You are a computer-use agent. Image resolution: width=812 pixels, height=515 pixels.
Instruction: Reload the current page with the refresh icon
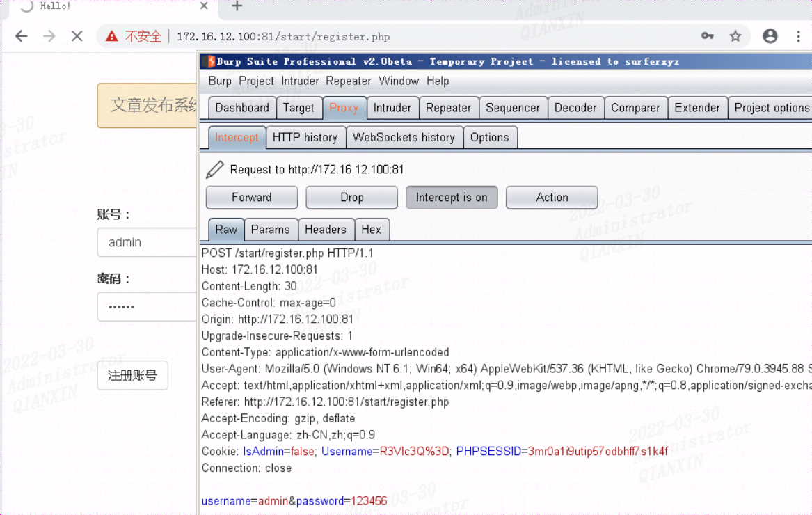[77, 37]
